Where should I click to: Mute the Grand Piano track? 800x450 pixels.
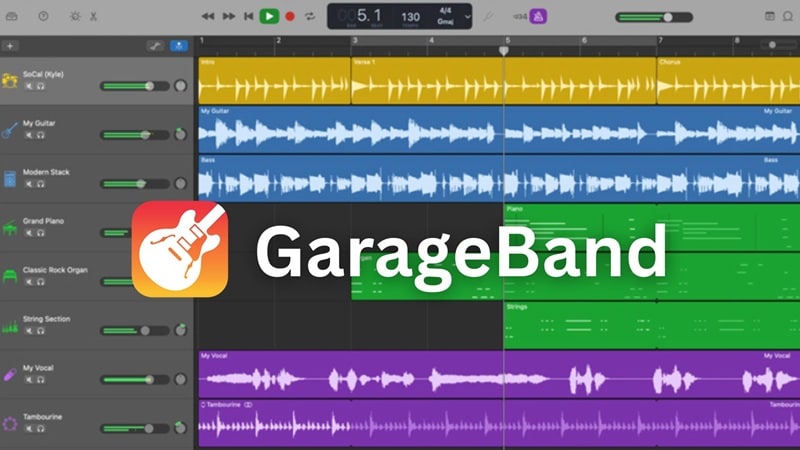[x=29, y=233]
